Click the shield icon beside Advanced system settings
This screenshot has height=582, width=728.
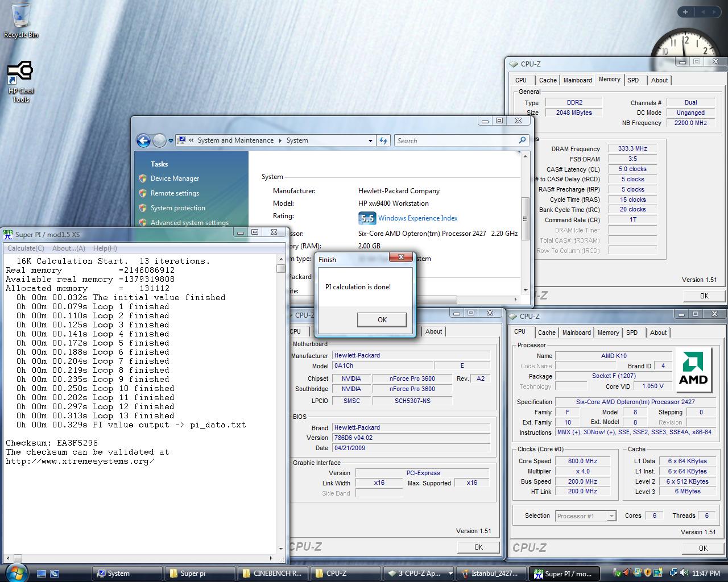coord(143,222)
